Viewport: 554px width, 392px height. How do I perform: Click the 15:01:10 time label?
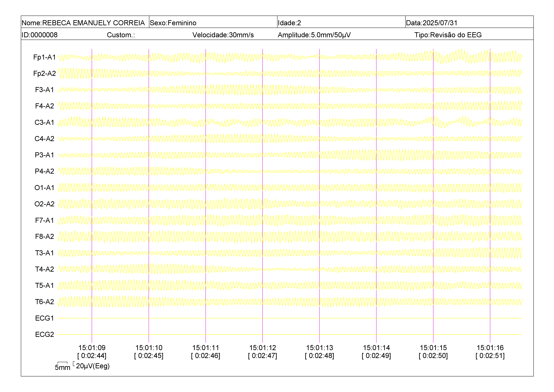[x=149, y=348]
